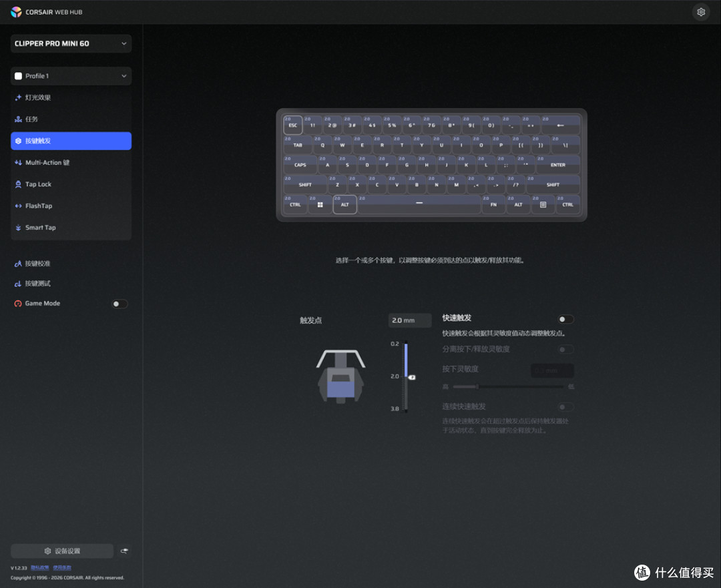The width and height of the screenshot is (721, 588).
Task: Click the 按下灵敏度 sensitivity slider
Action: point(508,386)
